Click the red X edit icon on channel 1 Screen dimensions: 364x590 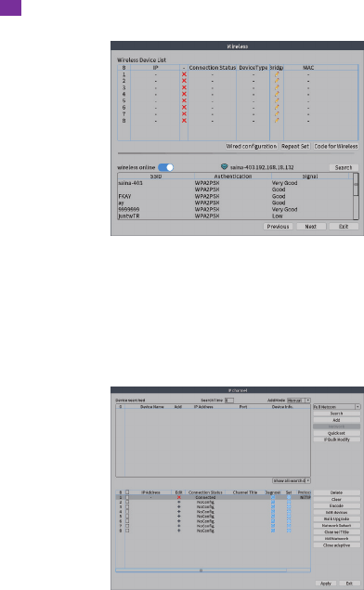point(178,497)
